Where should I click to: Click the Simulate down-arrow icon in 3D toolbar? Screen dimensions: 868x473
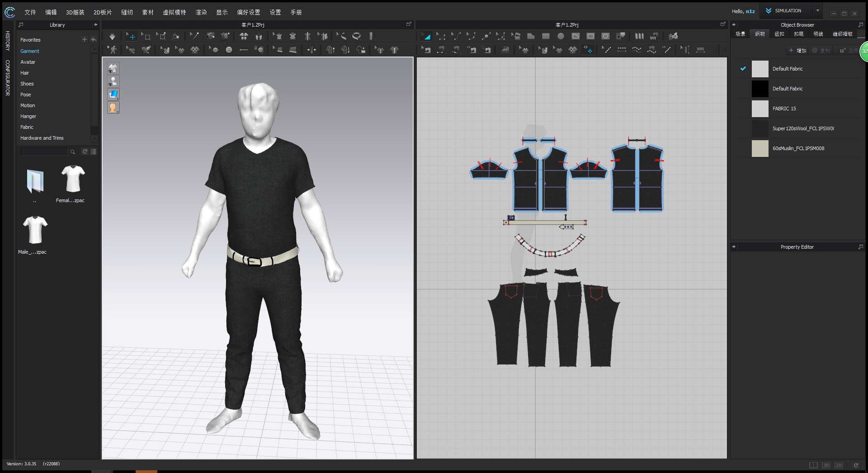point(112,36)
